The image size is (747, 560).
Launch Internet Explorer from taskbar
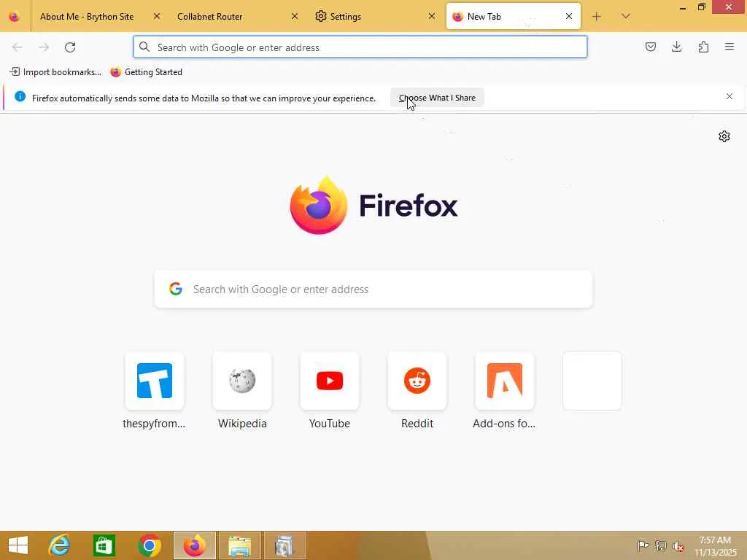60,545
